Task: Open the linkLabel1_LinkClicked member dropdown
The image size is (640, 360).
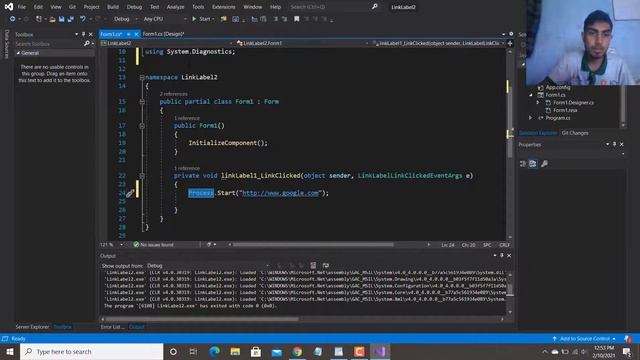Action: click(438, 43)
